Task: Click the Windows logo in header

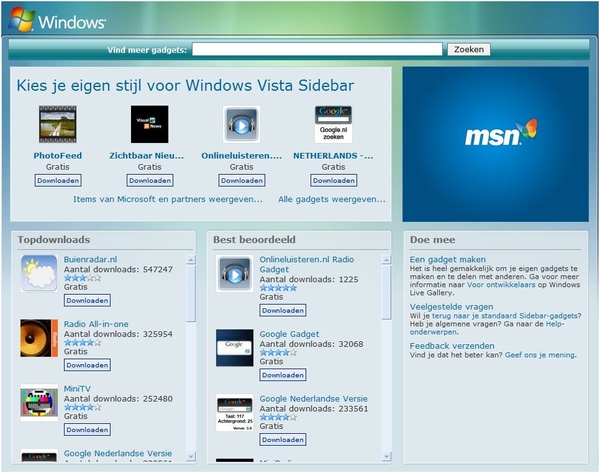Action: pos(57,20)
